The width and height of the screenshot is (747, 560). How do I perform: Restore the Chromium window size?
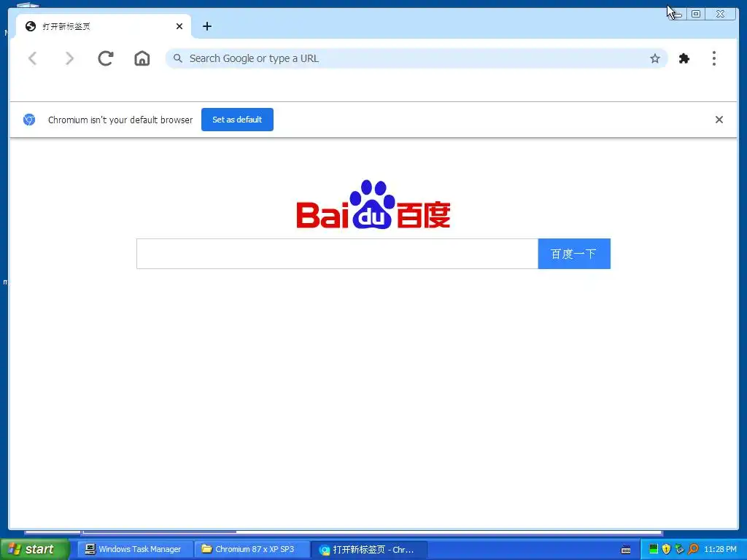tap(695, 14)
